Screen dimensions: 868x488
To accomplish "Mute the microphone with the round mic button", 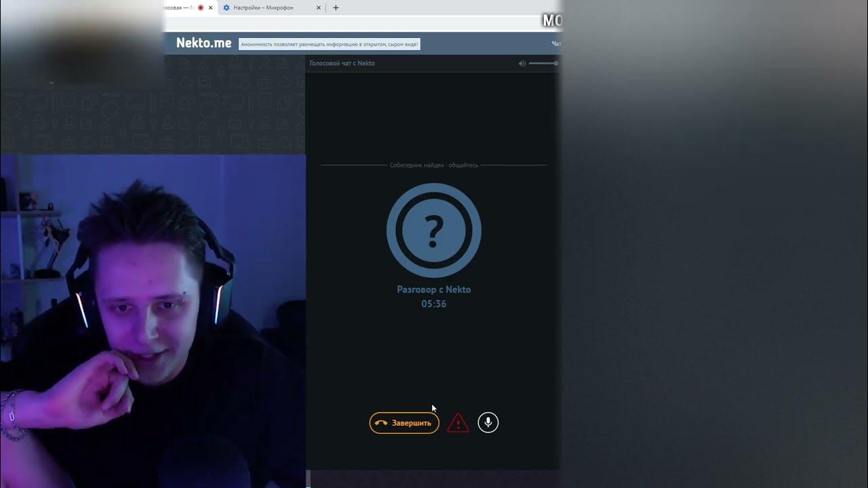I will [x=488, y=423].
